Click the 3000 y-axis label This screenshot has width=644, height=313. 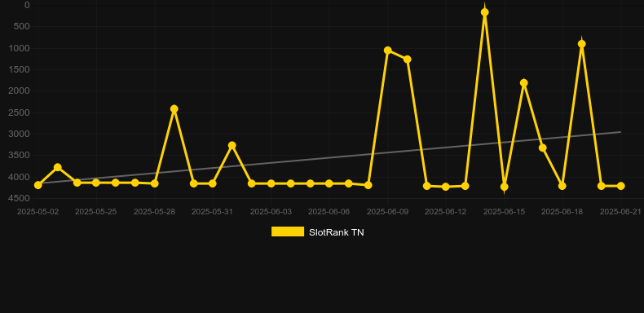[x=20, y=134]
